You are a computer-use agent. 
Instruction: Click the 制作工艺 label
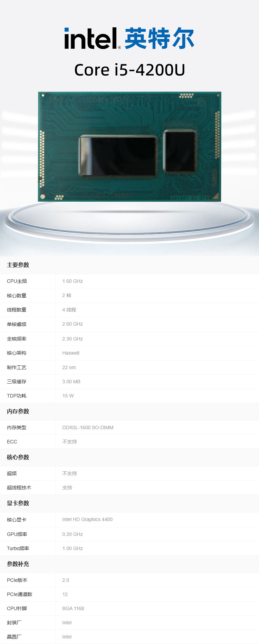click(x=17, y=367)
